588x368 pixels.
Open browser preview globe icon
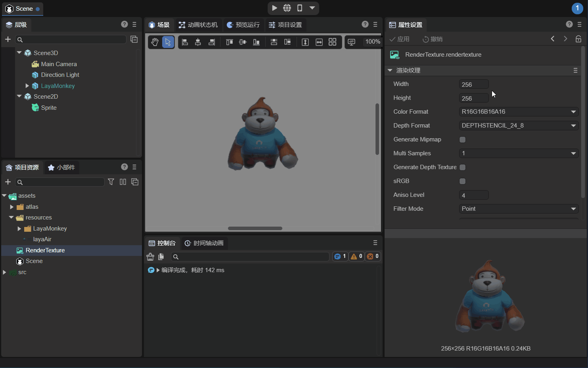[287, 8]
